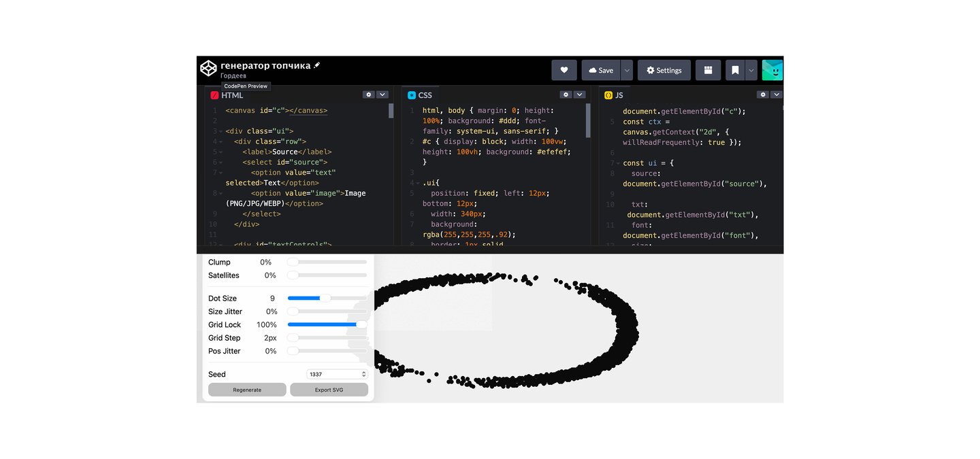980x459 pixels.
Task: Adjust the Size Jitter slider
Action: tap(327, 311)
